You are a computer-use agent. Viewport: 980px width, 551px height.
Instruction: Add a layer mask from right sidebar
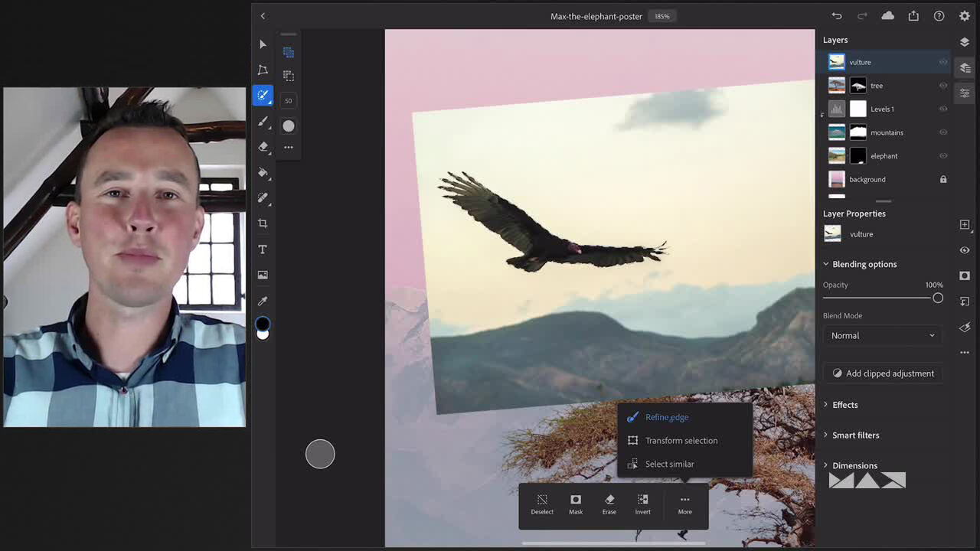965,275
